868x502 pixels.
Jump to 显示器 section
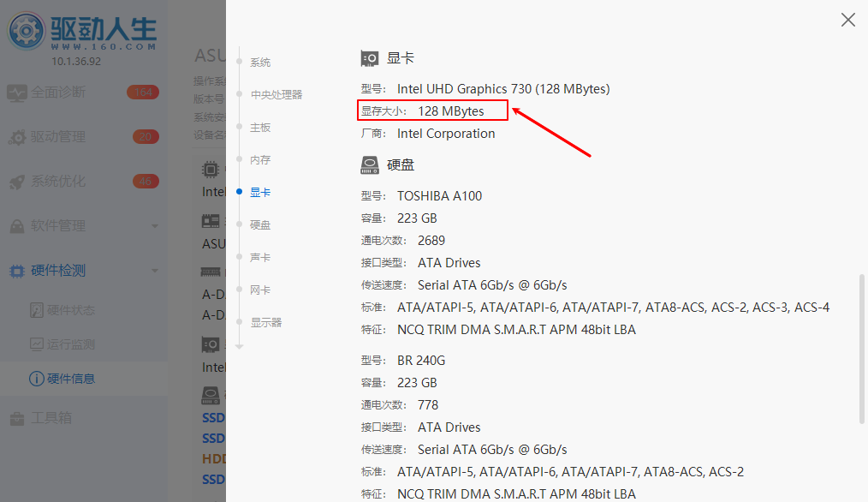[x=266, y=322]
